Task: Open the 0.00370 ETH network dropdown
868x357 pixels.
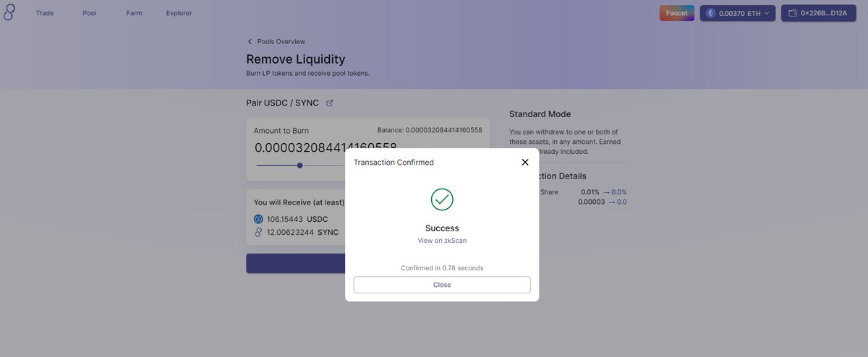Action: [738, 13]
